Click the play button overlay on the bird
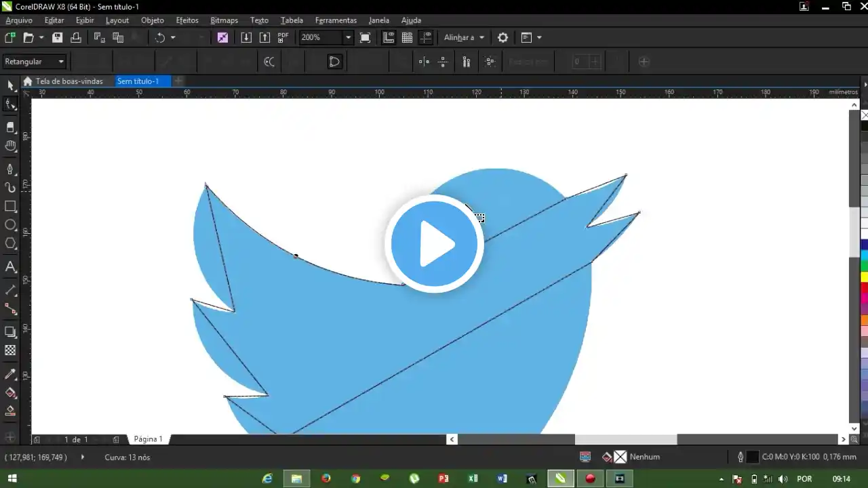The width and height of the screenshot is (868, 488). (434, 244)
